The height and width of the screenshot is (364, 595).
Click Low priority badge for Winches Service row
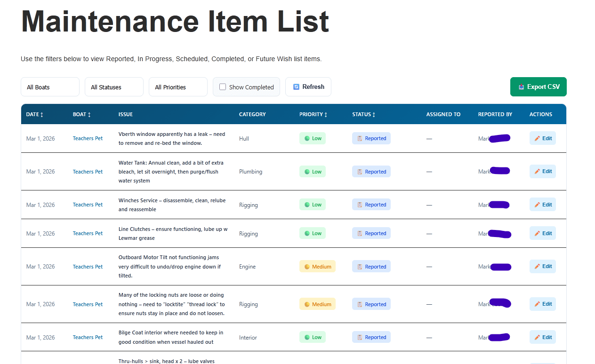[x=312, y=205]
